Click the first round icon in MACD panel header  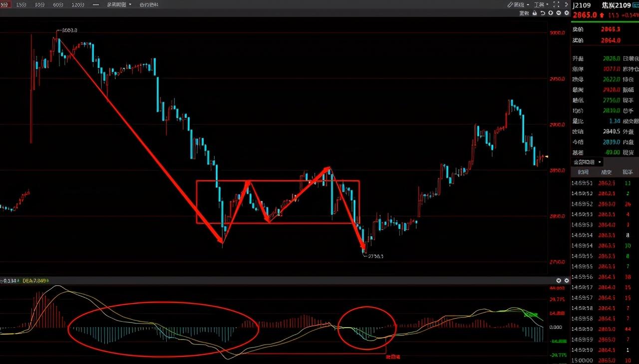pyautogui.click(x=559, y=281)
